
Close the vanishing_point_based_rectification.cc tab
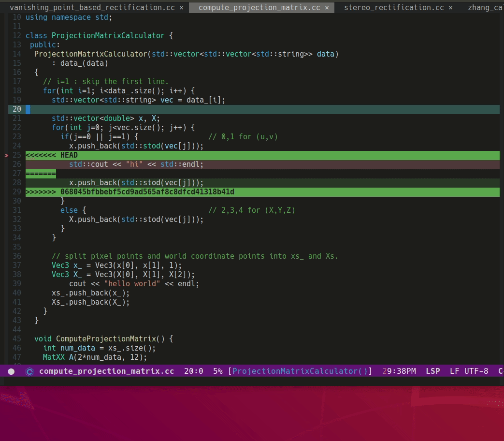pyautogui.click(x=182, y=8)
